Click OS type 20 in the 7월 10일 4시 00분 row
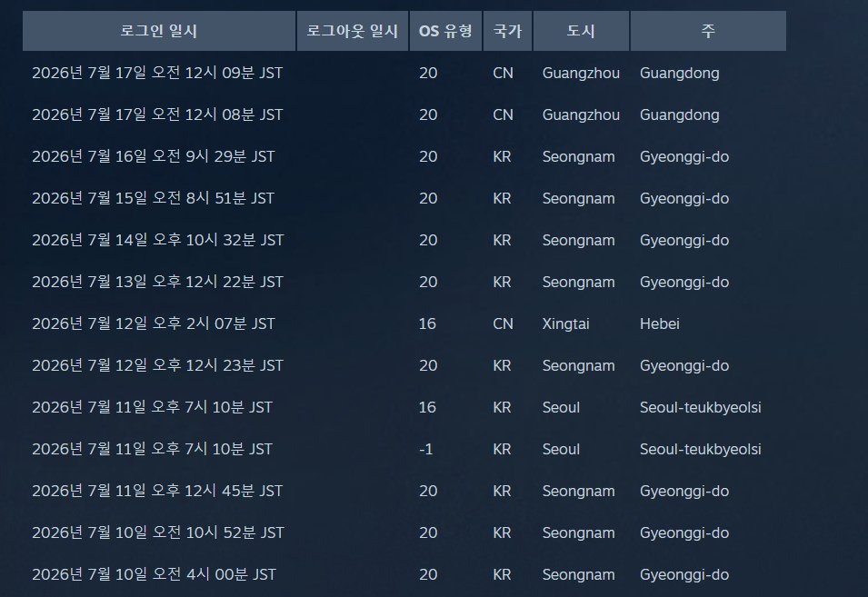The width and height of the screenshot is (868, 597). pyautogui.click(x=428, y=575)
